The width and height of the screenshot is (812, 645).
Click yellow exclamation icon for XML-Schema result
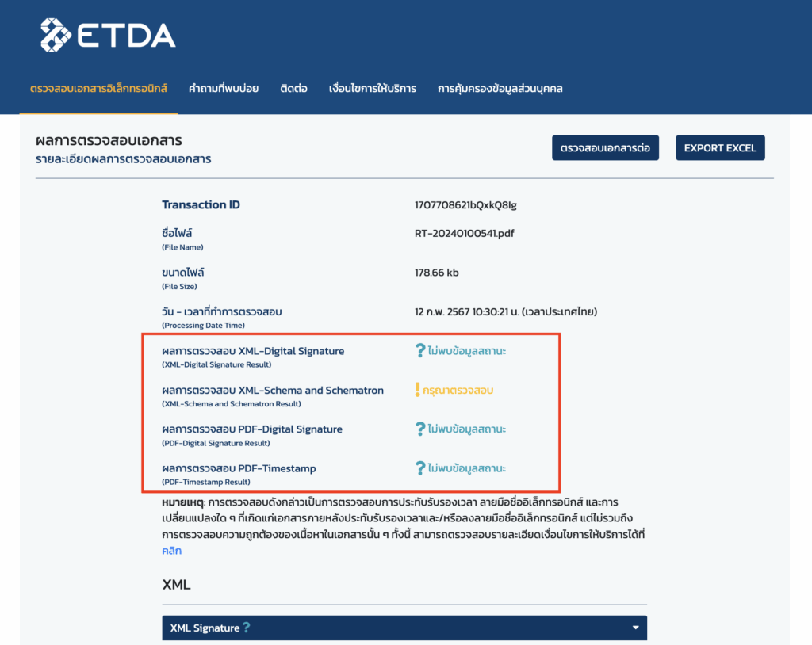click(417, 390)
